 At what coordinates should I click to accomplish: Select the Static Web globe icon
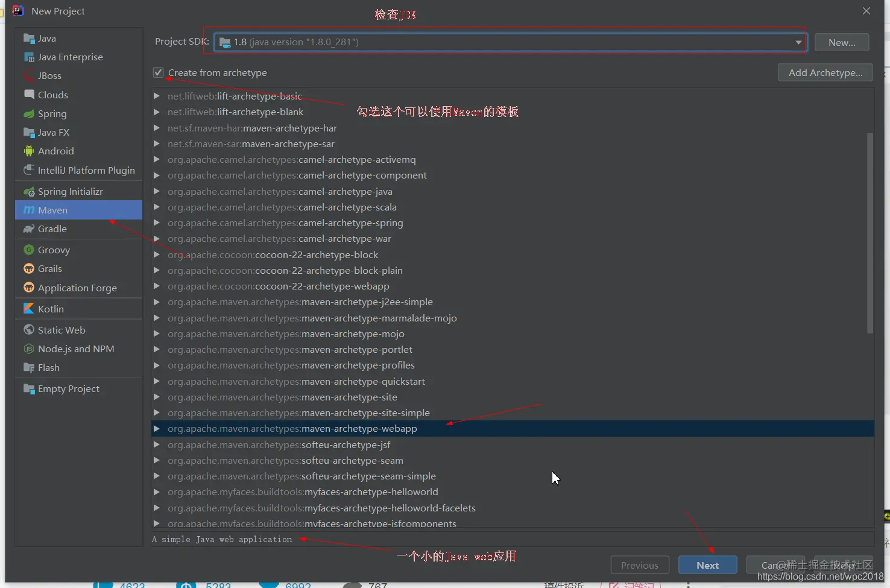pyautogui.click(x=29, y=330)
